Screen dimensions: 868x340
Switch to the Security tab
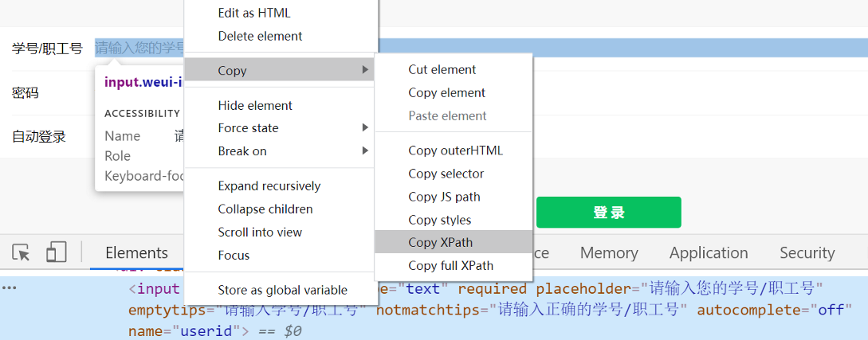(807, 252)
